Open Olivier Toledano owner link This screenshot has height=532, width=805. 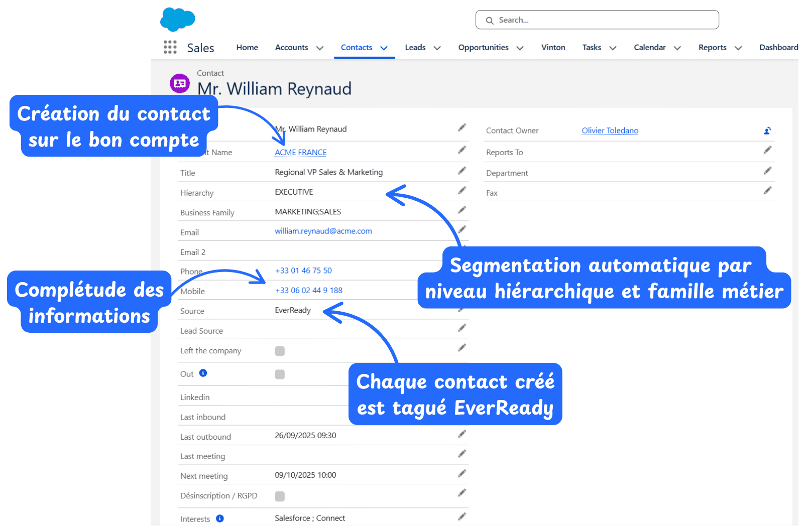coord(610,130)
